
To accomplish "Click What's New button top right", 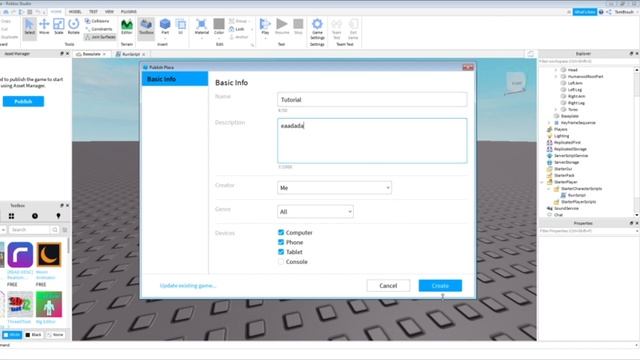I will (x=584, y=12).
